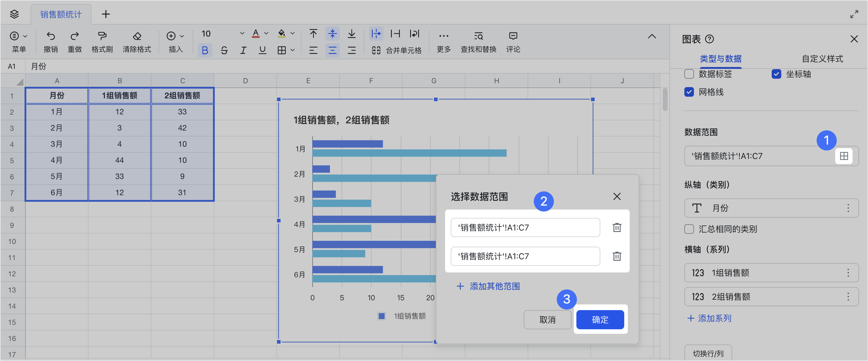Viewport: 868px width, 361px height.
Task: Apply strikethrough formatting
Action: tap(224, 50)
